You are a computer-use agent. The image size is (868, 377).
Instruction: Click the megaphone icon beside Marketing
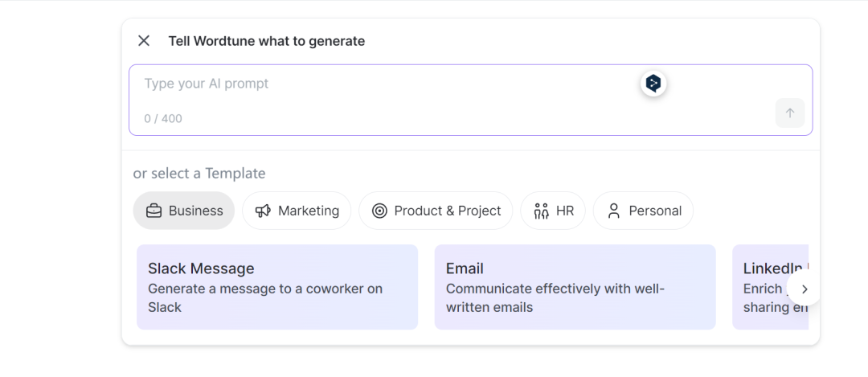[263, 211]
